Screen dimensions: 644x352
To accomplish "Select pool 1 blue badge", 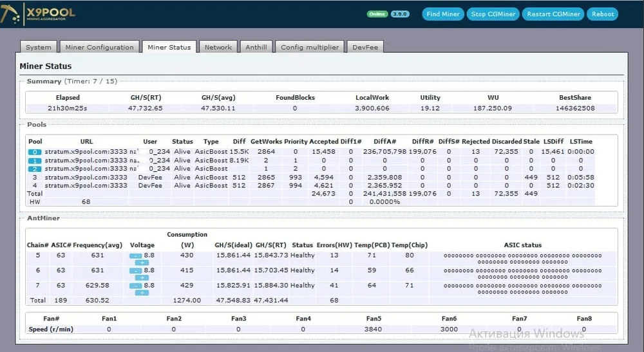I will click(35, 160).
